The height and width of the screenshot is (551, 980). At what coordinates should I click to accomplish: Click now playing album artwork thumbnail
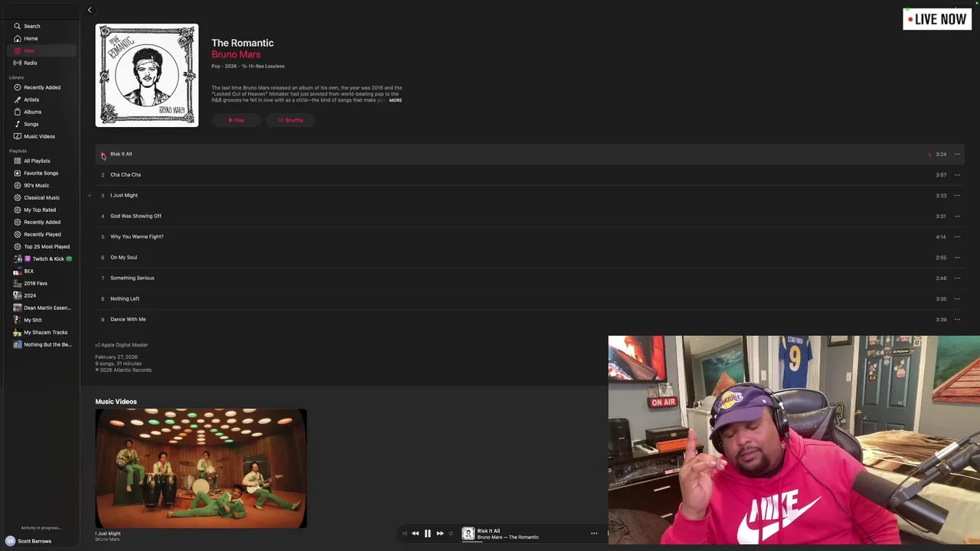point(468,533)
